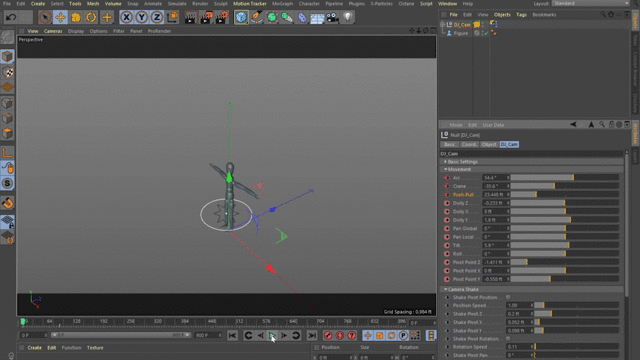640x360 pixels.
Task: Go to previous key button
Action: (x=248, y=336)
